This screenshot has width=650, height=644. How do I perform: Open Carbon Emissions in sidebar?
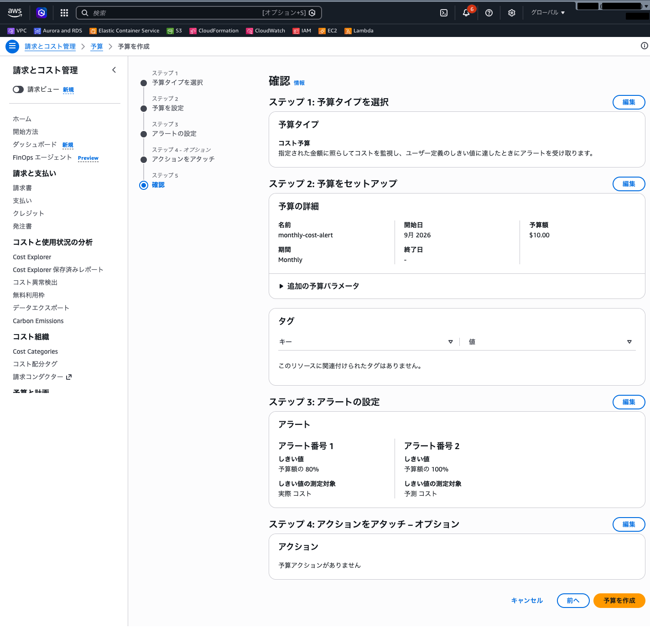[x=38, y=321]
